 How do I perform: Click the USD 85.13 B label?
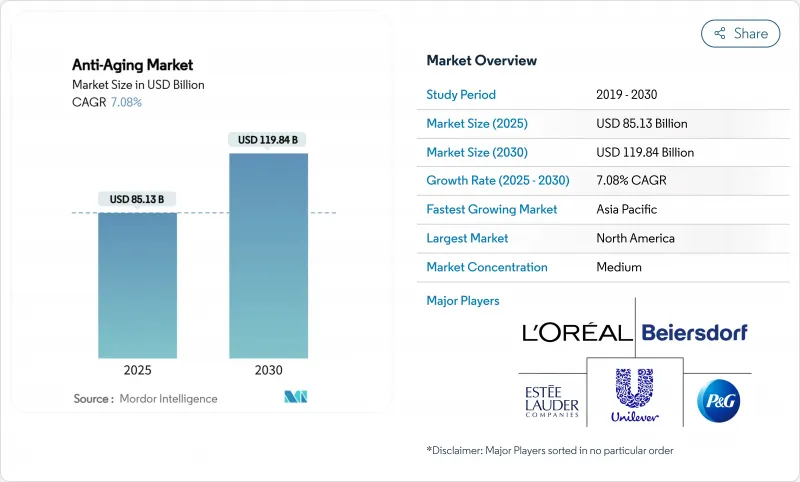coord(137,199)
